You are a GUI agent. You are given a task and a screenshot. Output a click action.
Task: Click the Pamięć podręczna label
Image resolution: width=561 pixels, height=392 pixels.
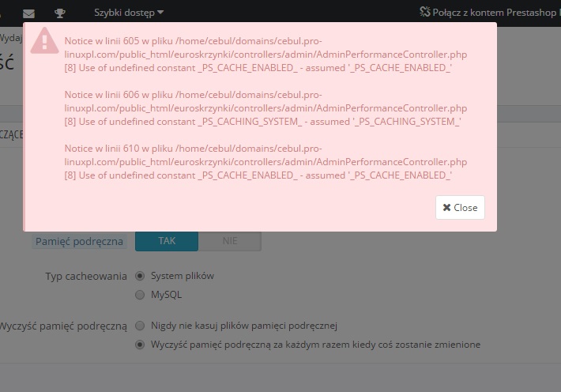[79, 241]
